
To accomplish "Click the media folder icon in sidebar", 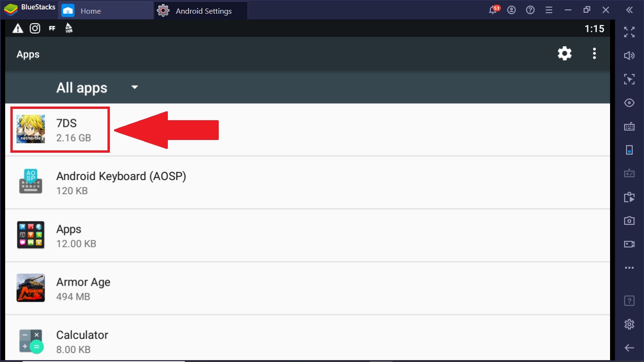I will [629, 197].
